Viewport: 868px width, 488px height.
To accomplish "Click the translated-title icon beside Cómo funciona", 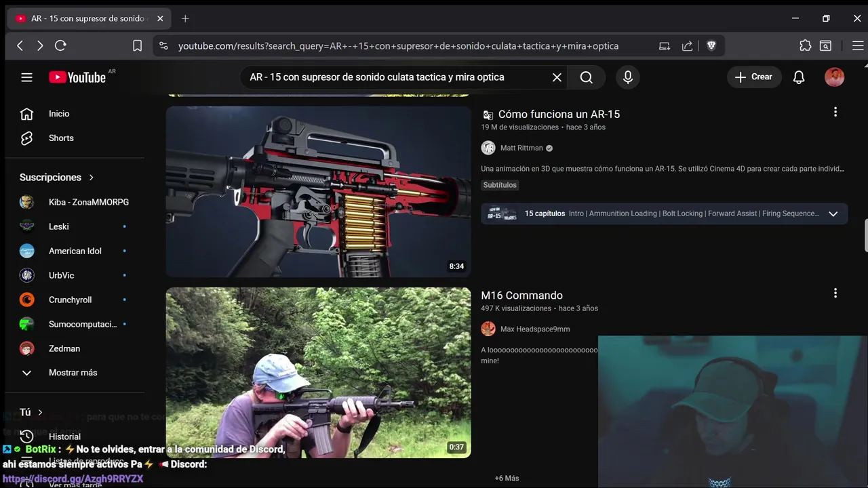I will point(488,115).
